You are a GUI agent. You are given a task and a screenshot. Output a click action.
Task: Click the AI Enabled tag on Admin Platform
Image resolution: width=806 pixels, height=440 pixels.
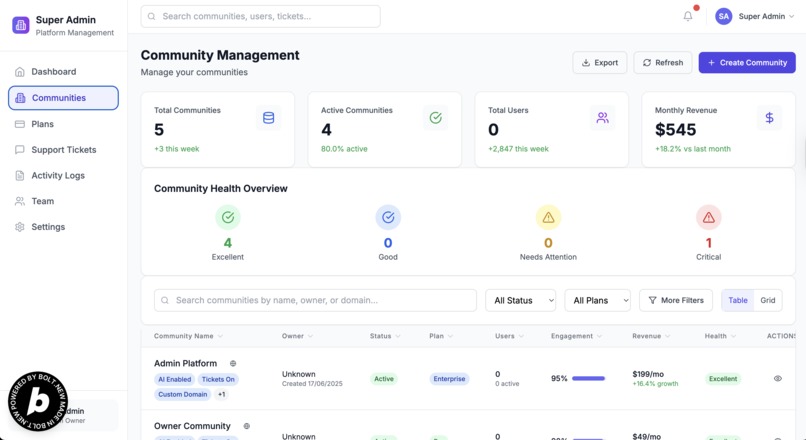(174, 379)
